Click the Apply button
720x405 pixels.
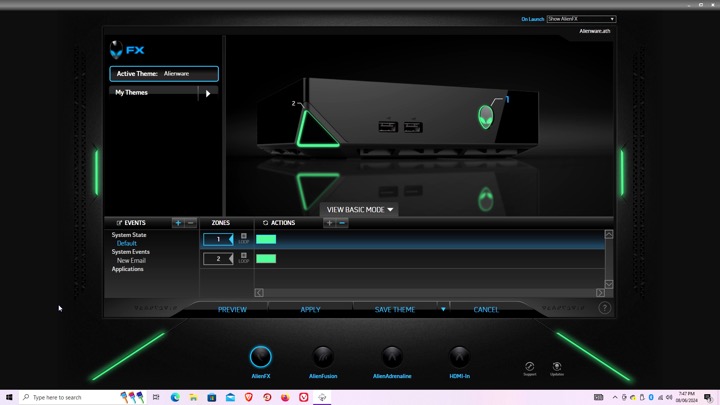click(310, 309)
